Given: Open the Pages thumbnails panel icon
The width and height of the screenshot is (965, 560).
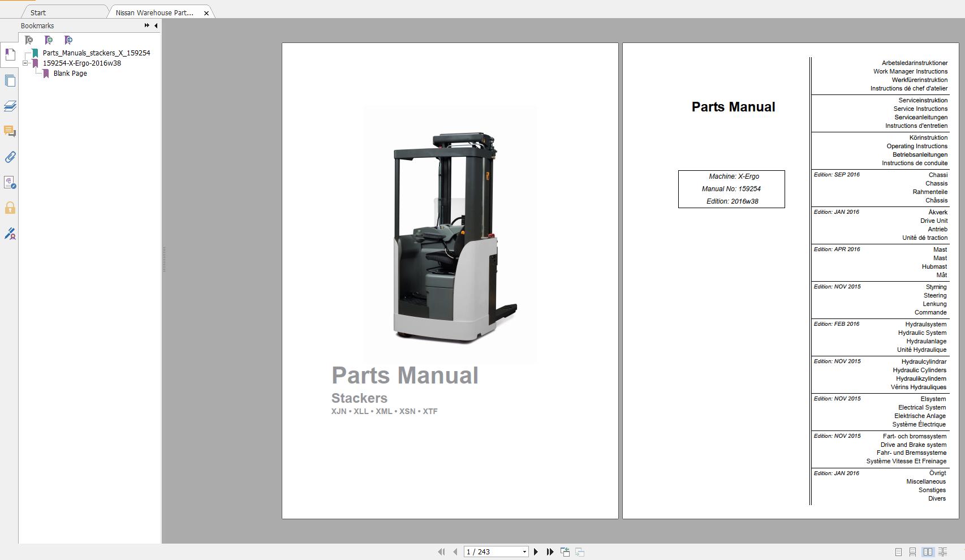Looking at the screenshot, I should tap(10, 81).
